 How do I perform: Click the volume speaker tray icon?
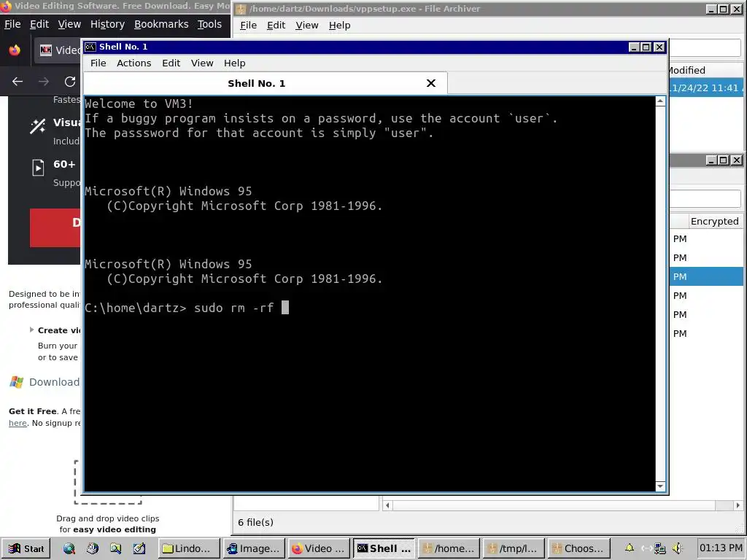pyautogui.click(x=678, y=548)
